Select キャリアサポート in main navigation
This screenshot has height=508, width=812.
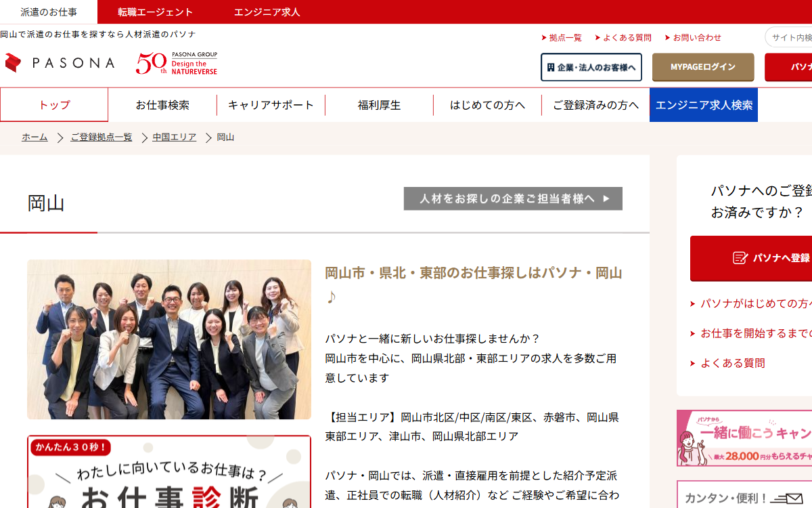click(271, 105)
